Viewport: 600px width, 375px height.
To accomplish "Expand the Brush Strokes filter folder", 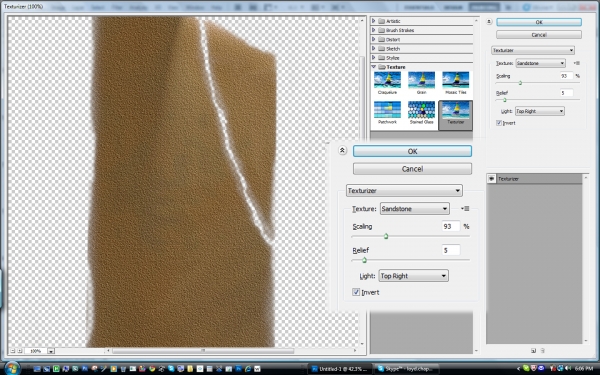I will tap(374, 30).
